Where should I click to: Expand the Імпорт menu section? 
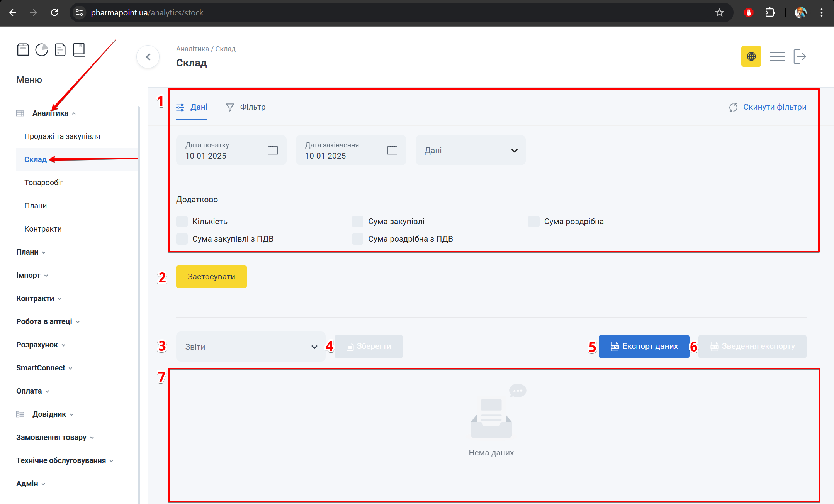click(32, 275)
